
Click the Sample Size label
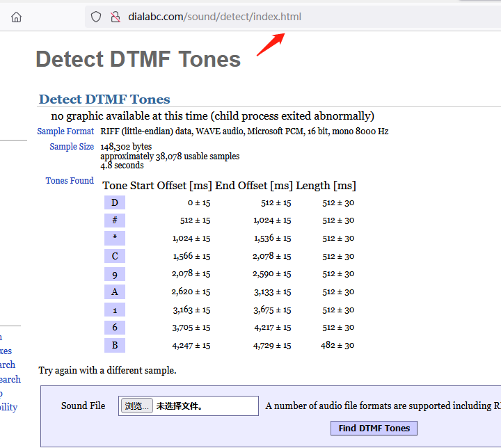[72, 146]
